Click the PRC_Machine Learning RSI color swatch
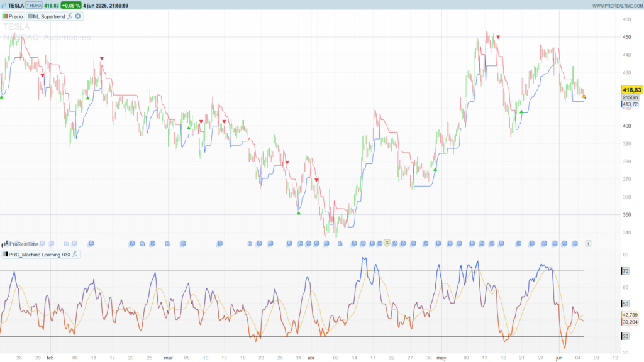 tap(6, 255)
